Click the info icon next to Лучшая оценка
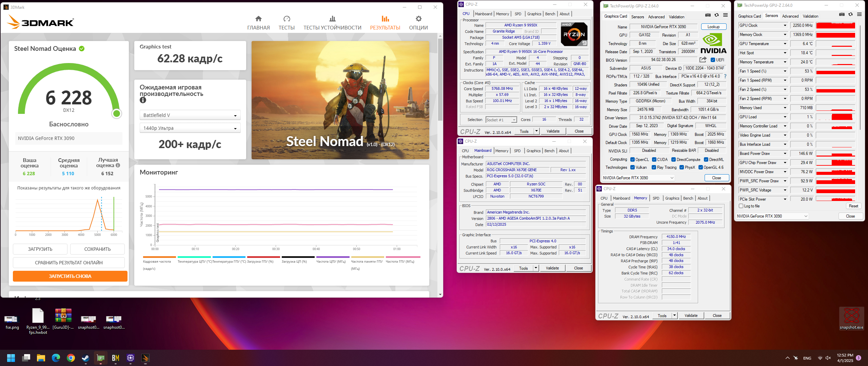The width and height of the screenshot is (868, 366). point(118,165)
